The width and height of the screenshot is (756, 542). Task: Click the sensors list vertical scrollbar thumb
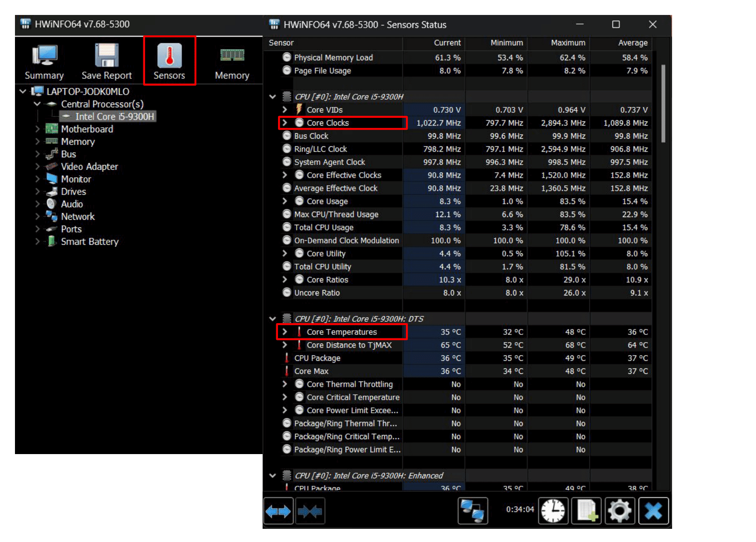coord(663,103)
